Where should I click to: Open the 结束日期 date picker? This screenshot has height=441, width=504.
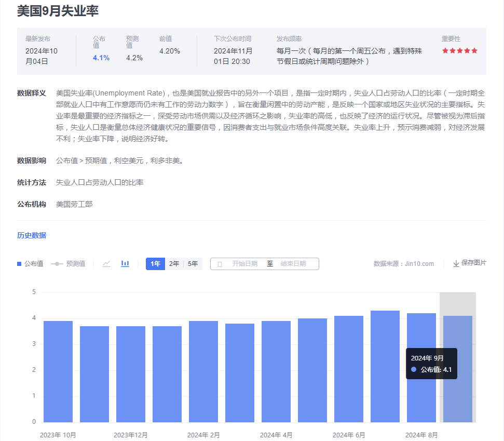pyautogui.click(x=293, y=264)
